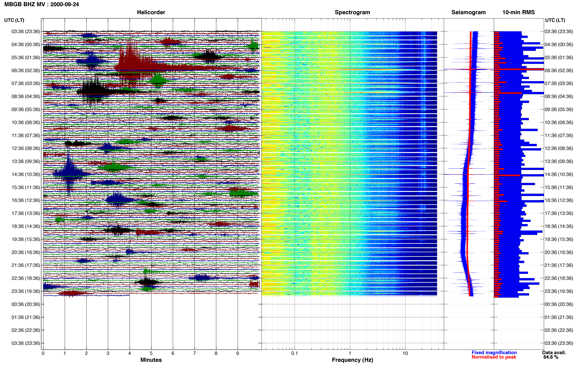Viewport: 588px width, 368px height.
Task: Click the 'Data avail.' label
Action: 554,352
